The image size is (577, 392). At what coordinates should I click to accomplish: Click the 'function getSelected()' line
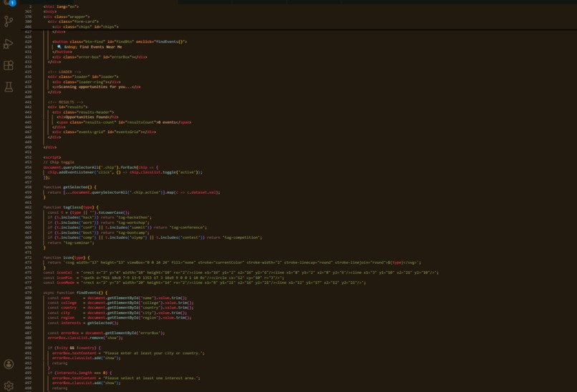click(x=69, y=187)
